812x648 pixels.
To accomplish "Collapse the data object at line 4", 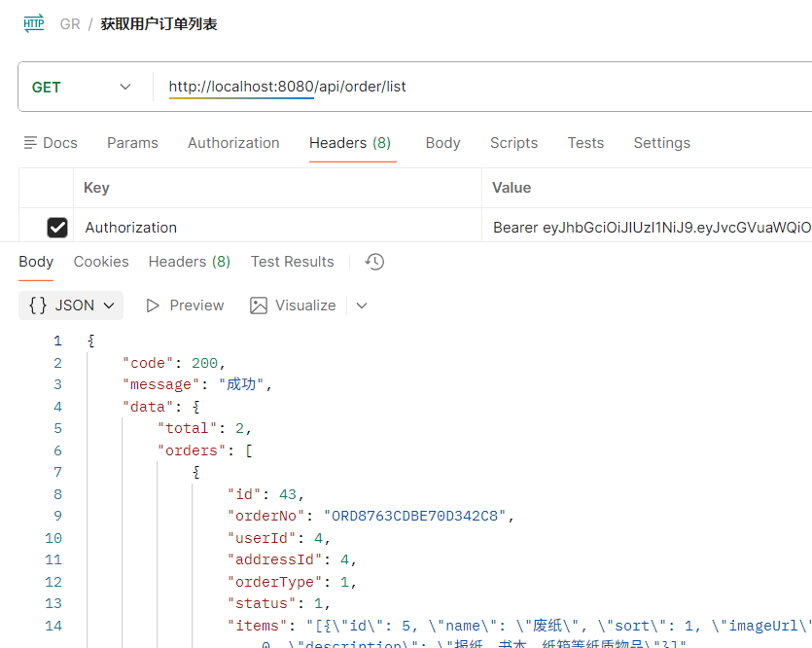I will point(195,407).
